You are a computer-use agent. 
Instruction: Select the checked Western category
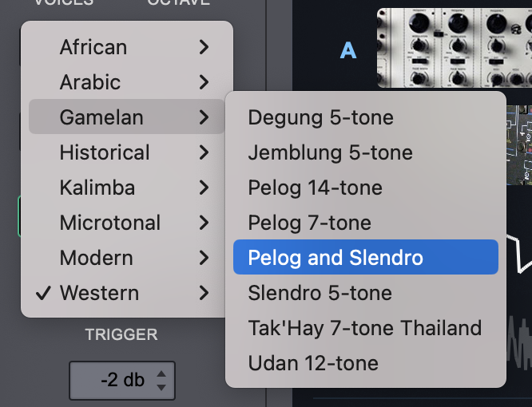point(126,293)
